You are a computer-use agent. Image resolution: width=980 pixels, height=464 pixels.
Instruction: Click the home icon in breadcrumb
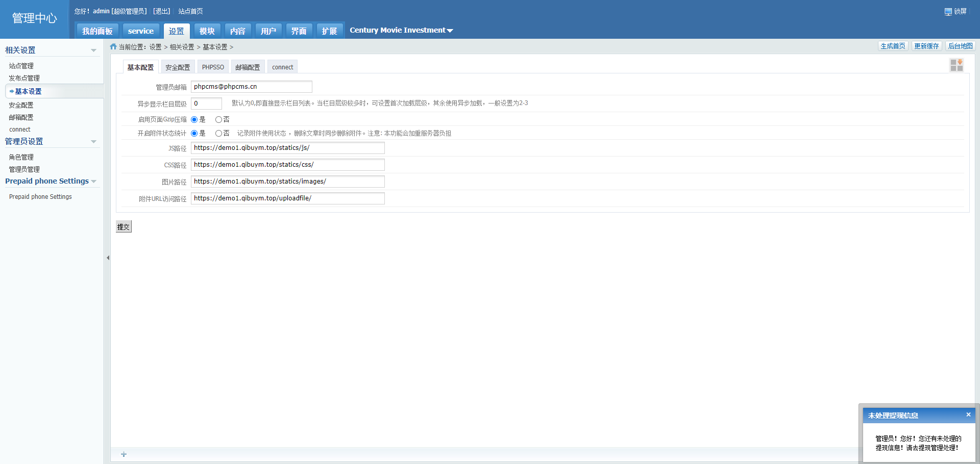tap(113, 46)
